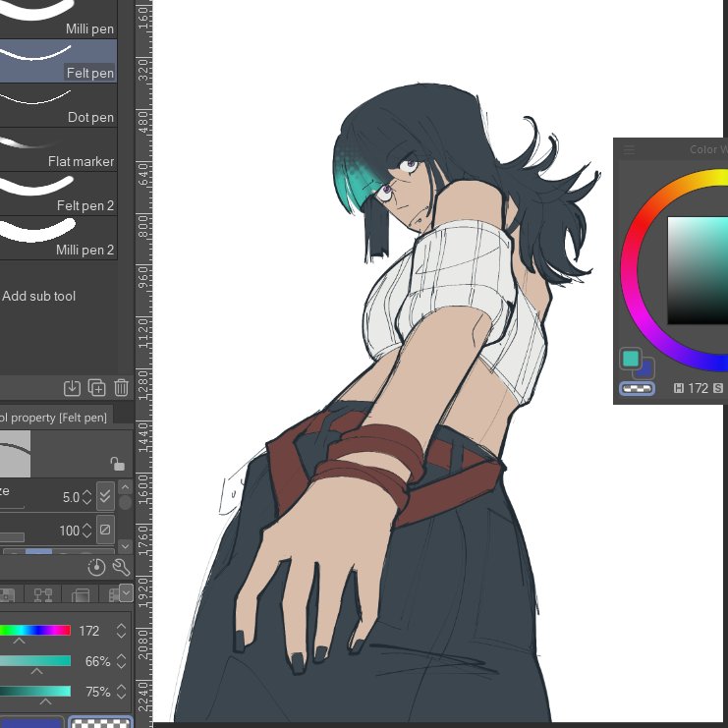Select transparent color swatch below sliders
This screenshot has height=728, width=728.
click(x=101, y=722)
